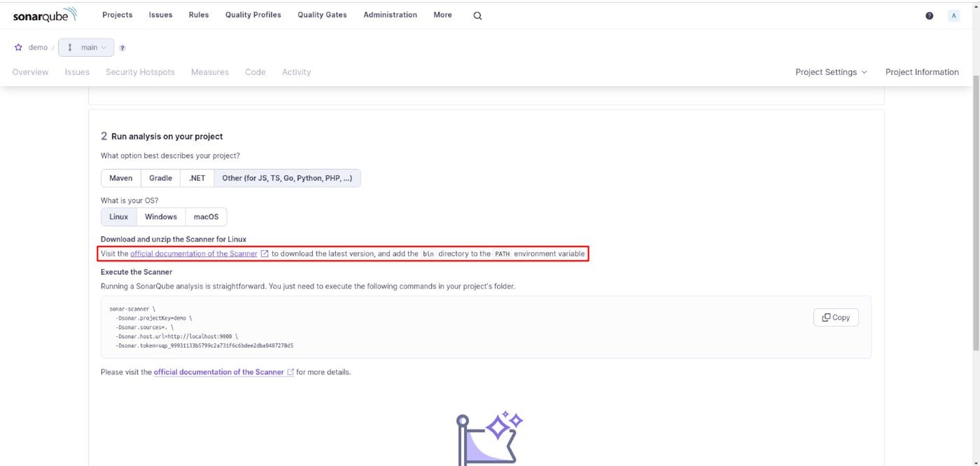Open official documentation link under Download section

pos(193,253)
